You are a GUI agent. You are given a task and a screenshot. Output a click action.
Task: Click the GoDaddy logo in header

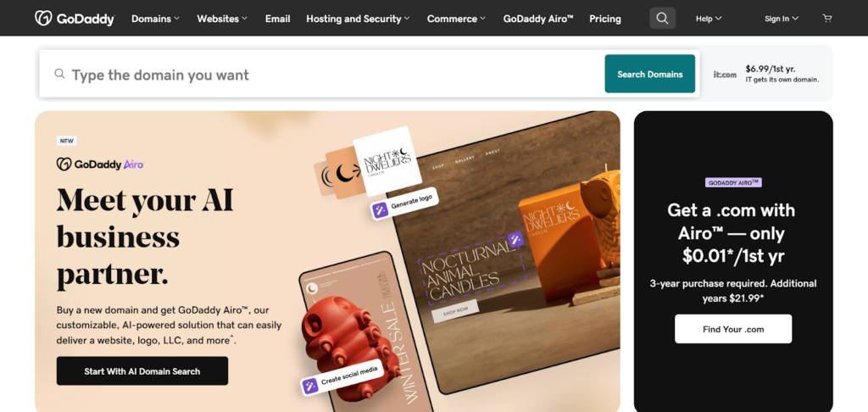(x=75, y=19)
